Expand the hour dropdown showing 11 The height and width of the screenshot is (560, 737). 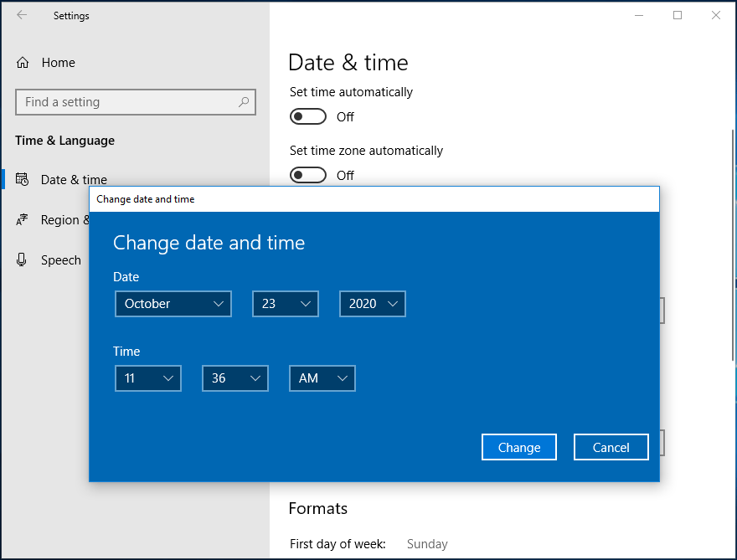pos(147,378)
